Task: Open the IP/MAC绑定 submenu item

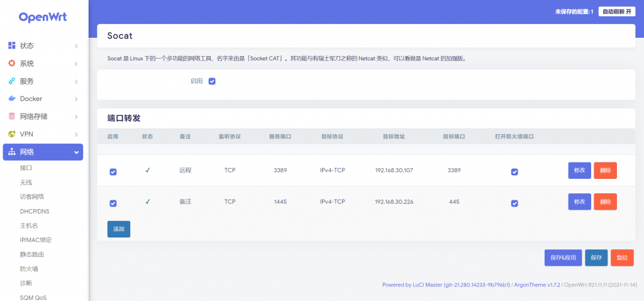Action: coord(36,240)
